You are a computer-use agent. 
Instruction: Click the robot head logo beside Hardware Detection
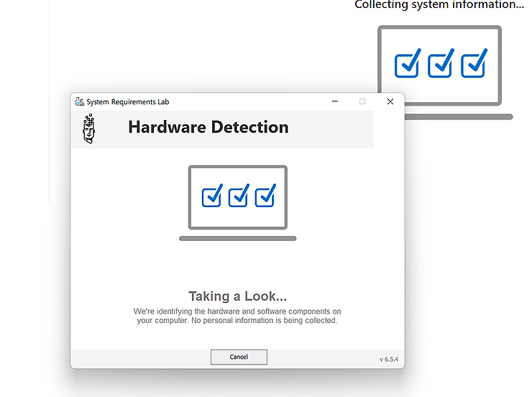point(89,129)
